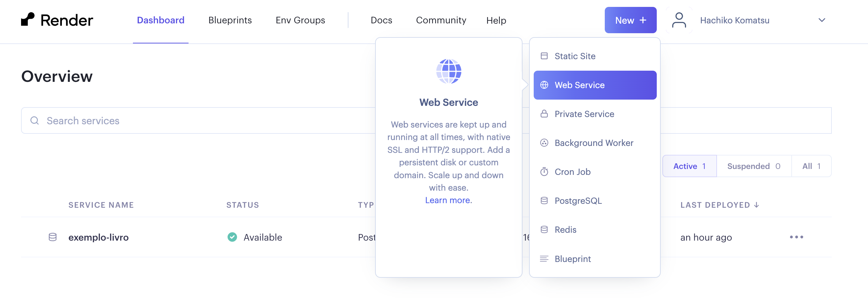This screenshot has width=868, height=307.
Task: Select PostgreSQL in the New menu
Action: [x=578, y=201]
